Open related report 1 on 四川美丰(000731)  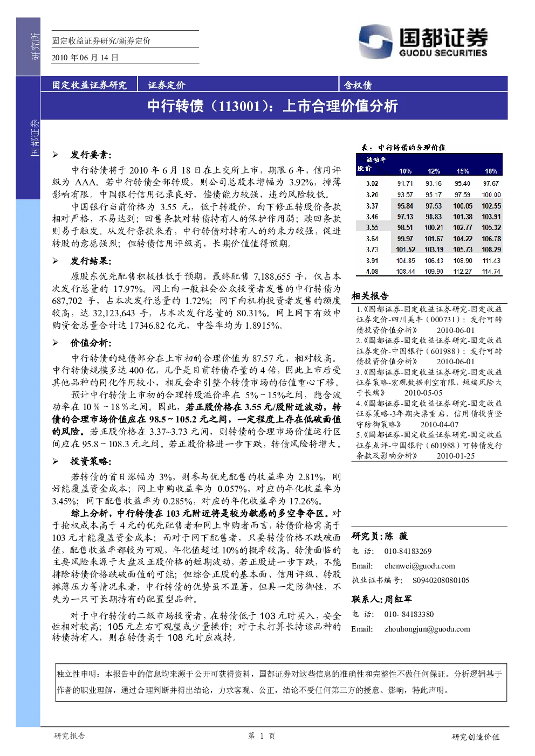[429, 320]
